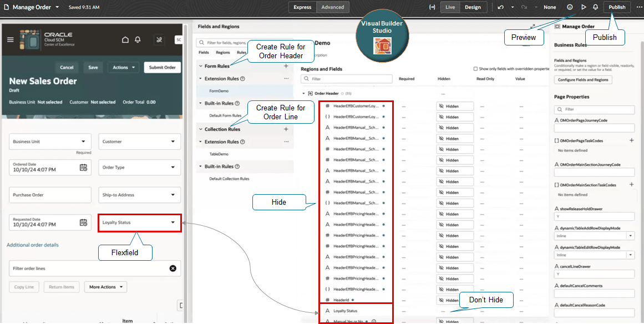Image resolution: width=644 pixels, height=324 pixels.
Task: Open the Order Type dropdown
Action: 140,167
